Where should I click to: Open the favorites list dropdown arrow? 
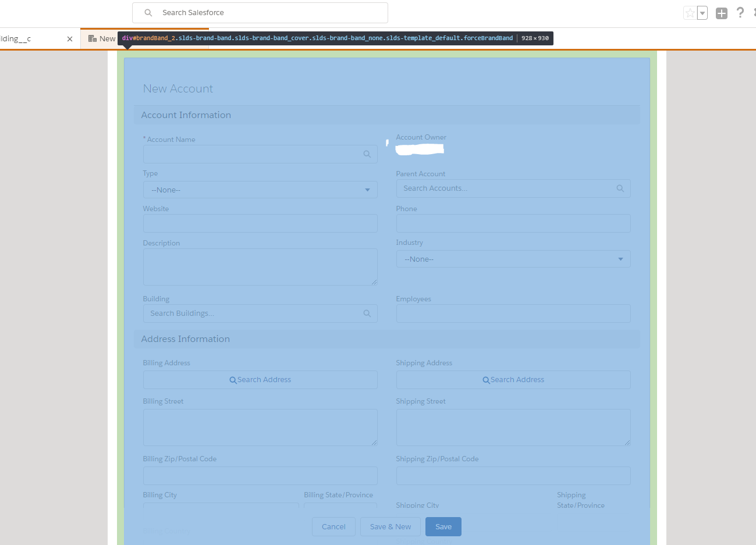tap(703, 12)
